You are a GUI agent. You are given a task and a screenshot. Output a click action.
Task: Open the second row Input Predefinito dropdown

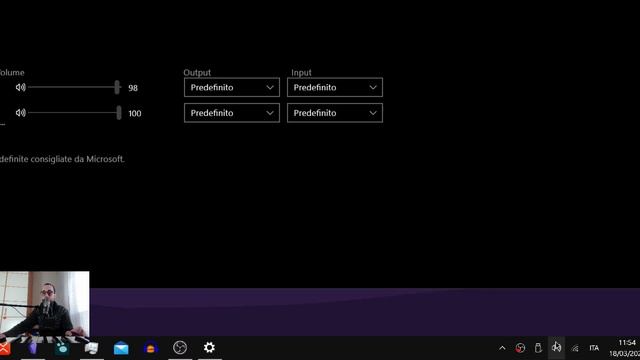tap(335, 113)
